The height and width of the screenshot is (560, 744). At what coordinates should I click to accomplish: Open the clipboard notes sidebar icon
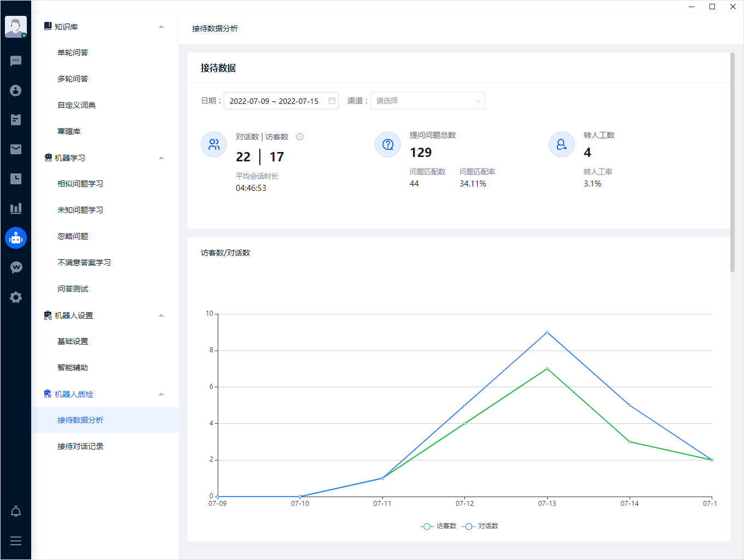click(16, 120)
